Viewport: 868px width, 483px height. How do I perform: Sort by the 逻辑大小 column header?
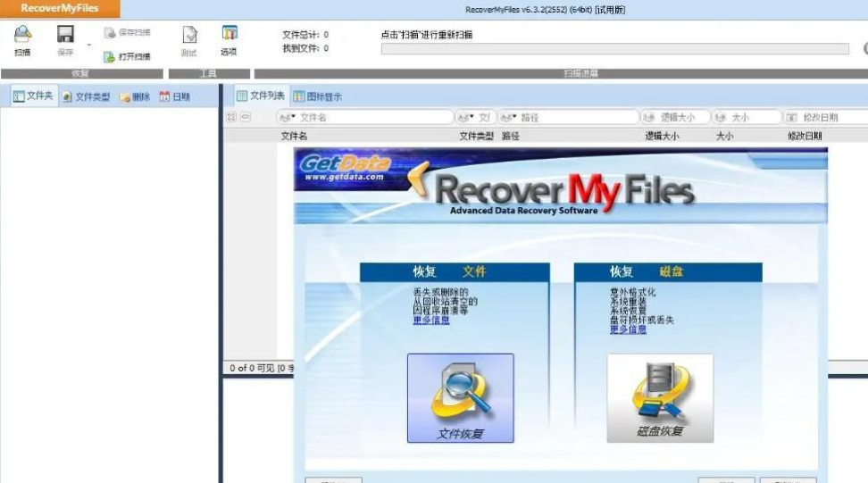[662, 136]
